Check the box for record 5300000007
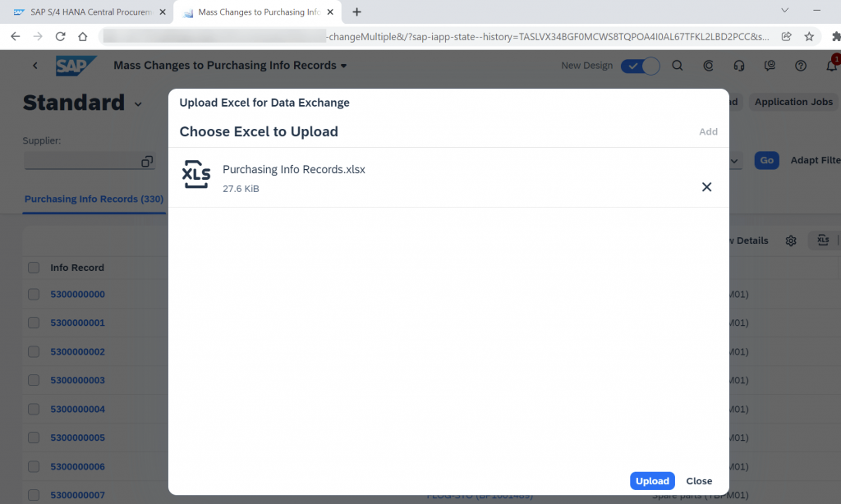Viewport: 841px width, 504px height. [34, 495]
